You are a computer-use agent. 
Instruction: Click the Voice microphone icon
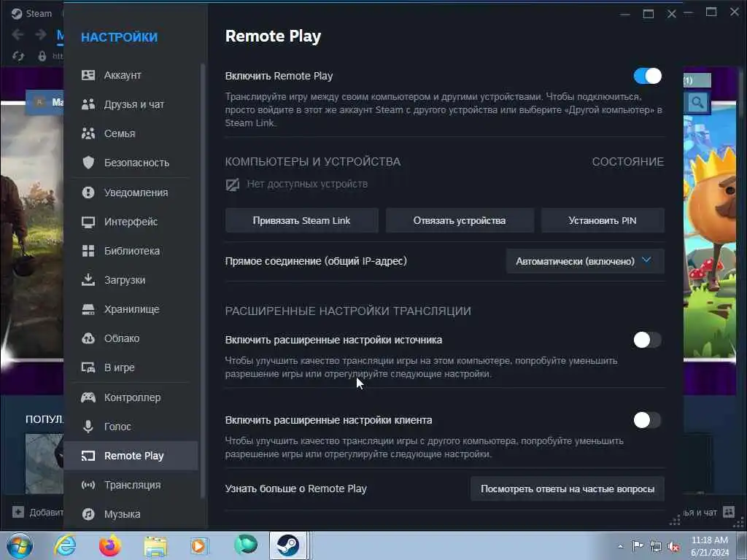[x=88, y=426]
